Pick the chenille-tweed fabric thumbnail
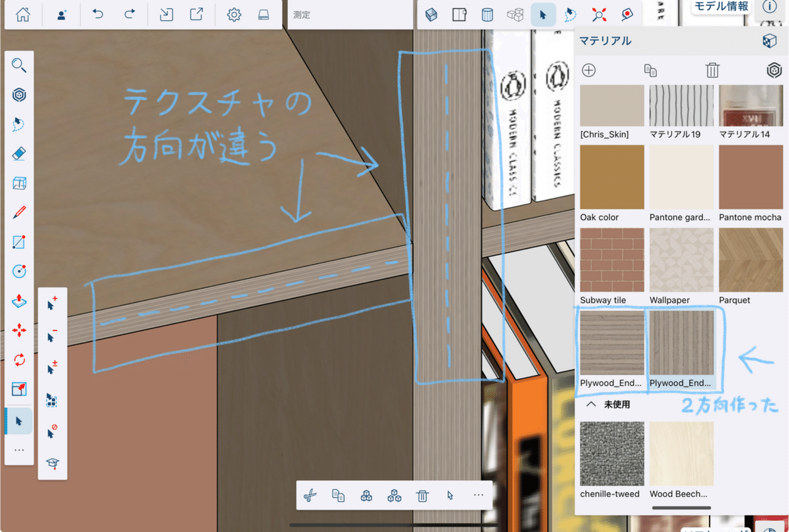 click(x=612, y=454)
